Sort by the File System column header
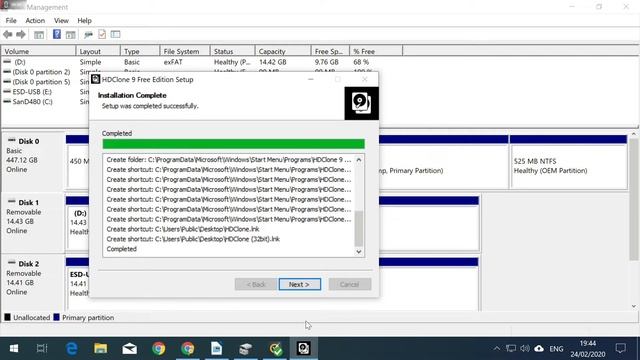The height and width of the screenshot is (360, 640). 184,51
